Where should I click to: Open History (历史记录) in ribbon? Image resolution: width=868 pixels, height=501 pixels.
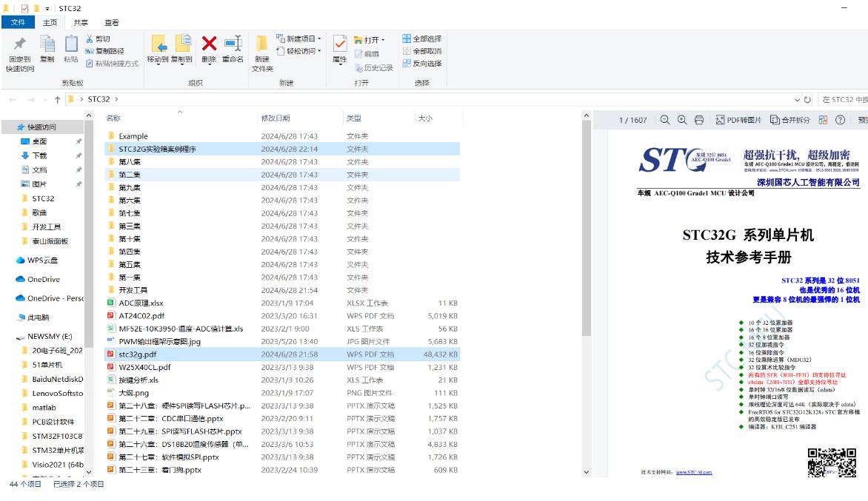click(374, 67)
